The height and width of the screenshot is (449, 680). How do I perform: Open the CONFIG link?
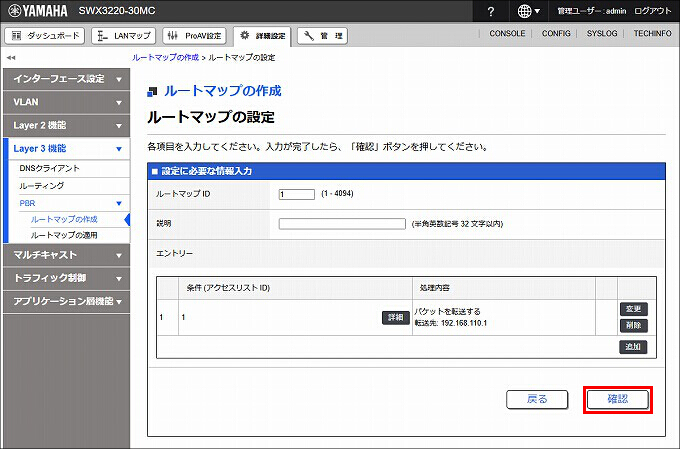click(x=556, y=33)
